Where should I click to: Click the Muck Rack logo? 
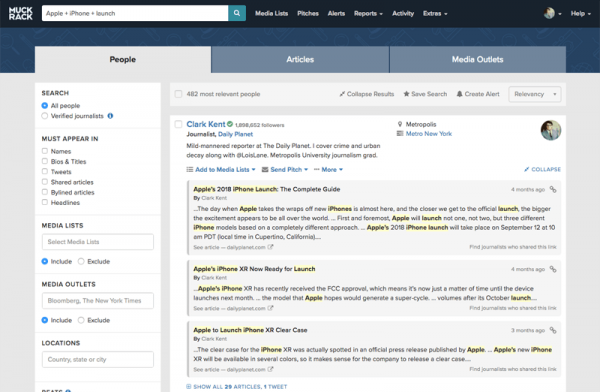click(21, 13)
